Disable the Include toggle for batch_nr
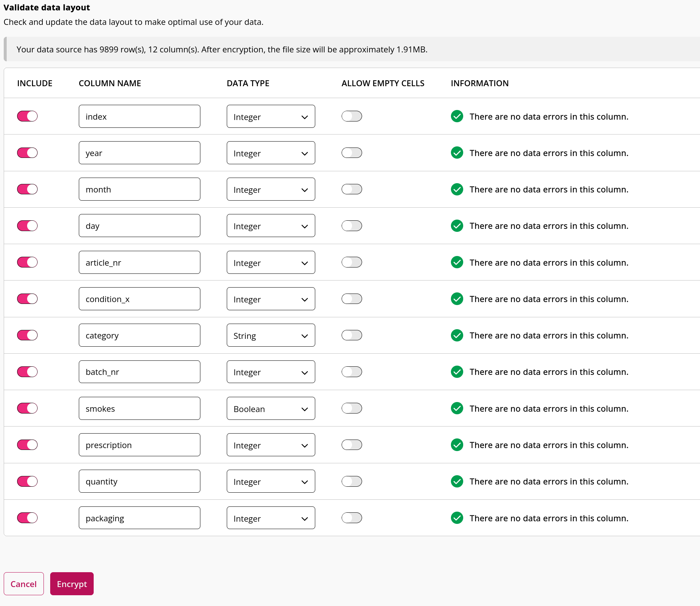 coord(28,372)
